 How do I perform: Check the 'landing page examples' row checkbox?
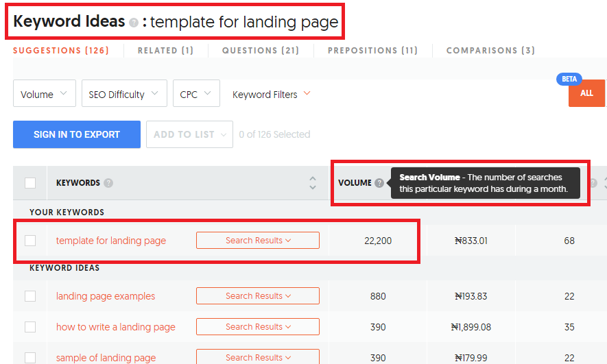[x=30, y=296]
